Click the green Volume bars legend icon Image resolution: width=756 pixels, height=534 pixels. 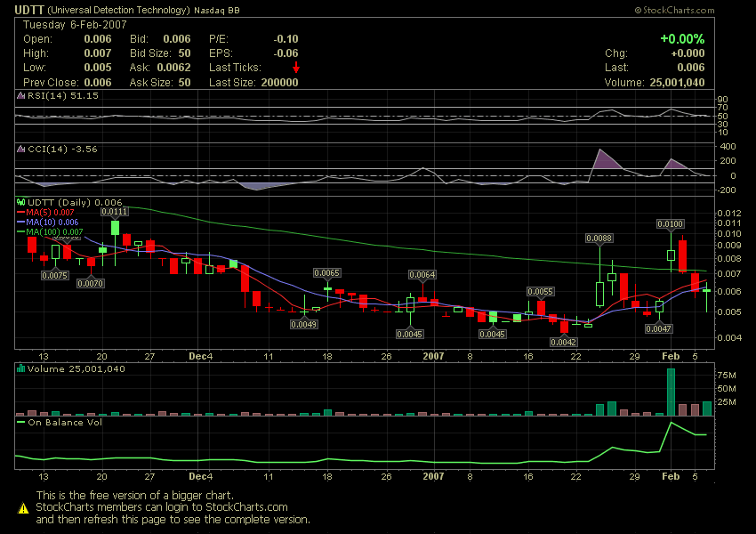20,368
